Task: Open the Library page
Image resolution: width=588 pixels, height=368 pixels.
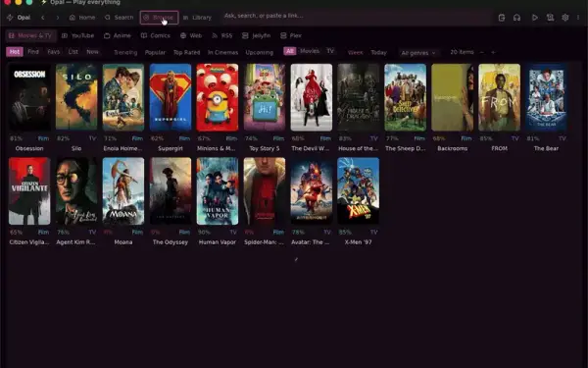Action: coord(197,18)
